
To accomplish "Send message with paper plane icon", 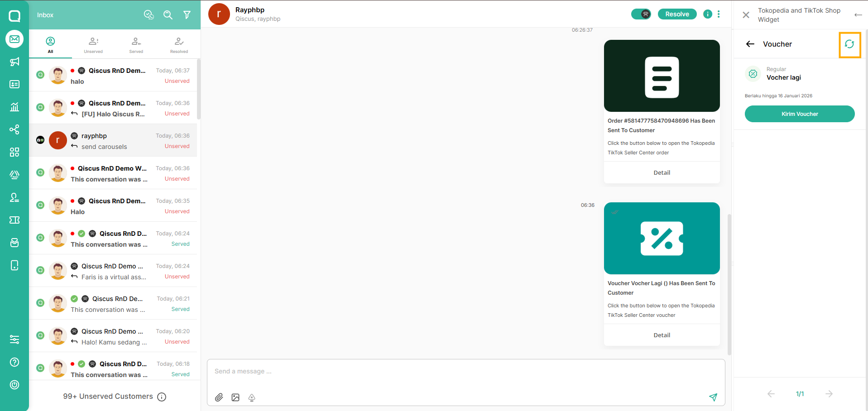I will 713,397.
